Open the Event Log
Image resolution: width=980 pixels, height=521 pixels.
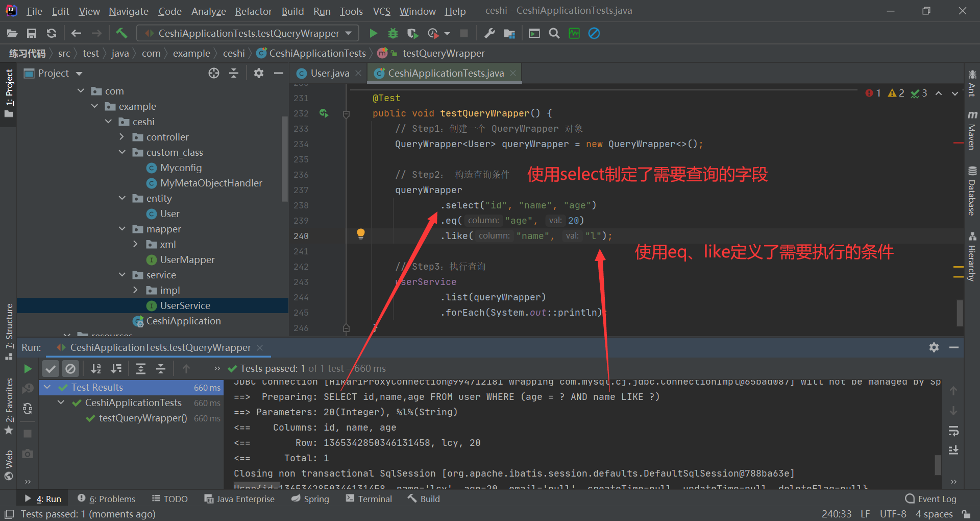(x=930, y=499)
